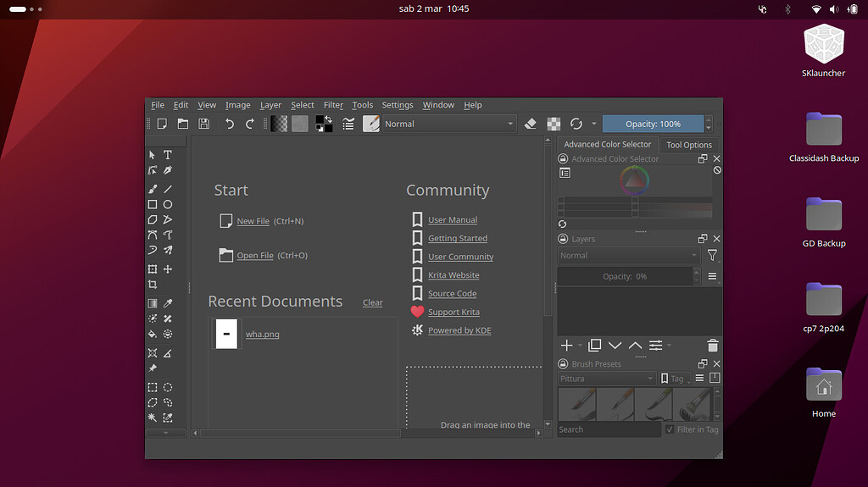Pick the Ellipse tool
Viewport: 868px width, 487px height.
pos(168,204)
